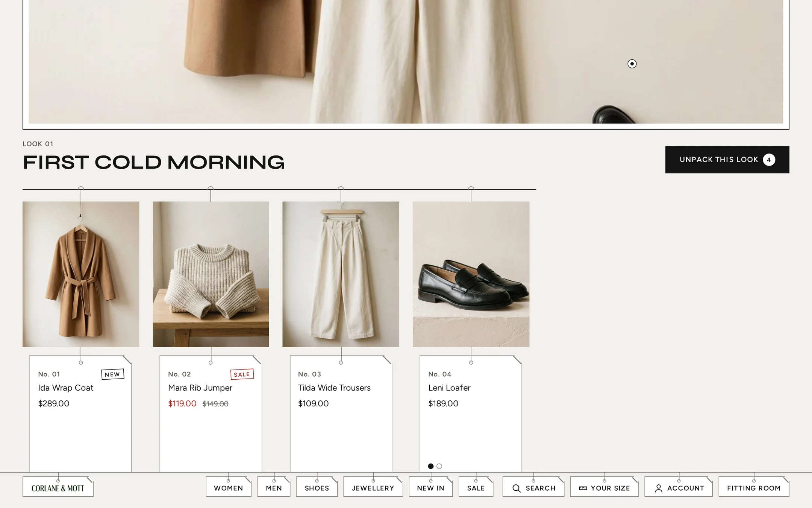Click the $289.00 price
Image resolution: width=812 pixels, height=508 pixels.
54,403
